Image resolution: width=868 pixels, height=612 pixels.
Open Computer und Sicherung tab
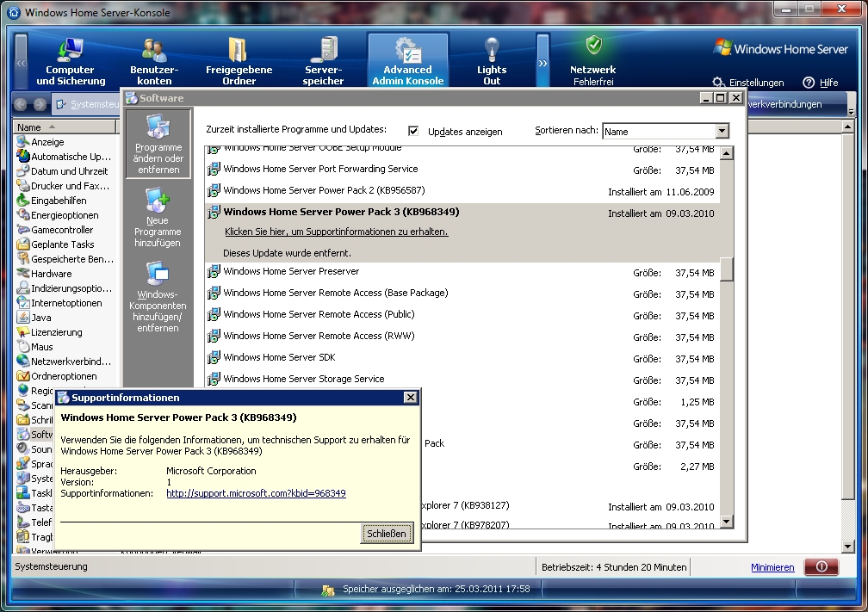[x=71, y=61]
